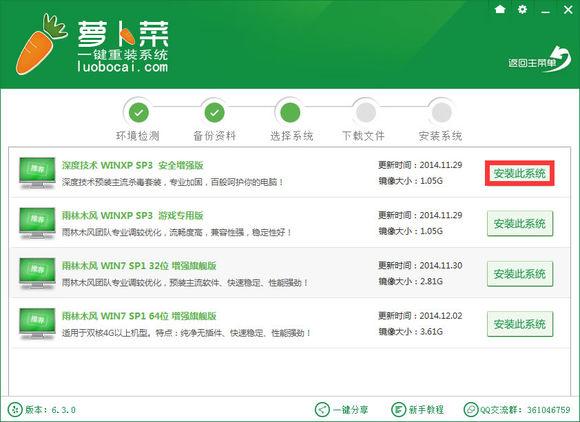Click 镜像大小 3.61G text
Viewport: 580px width, 422px height.
(x=410, y=332)
